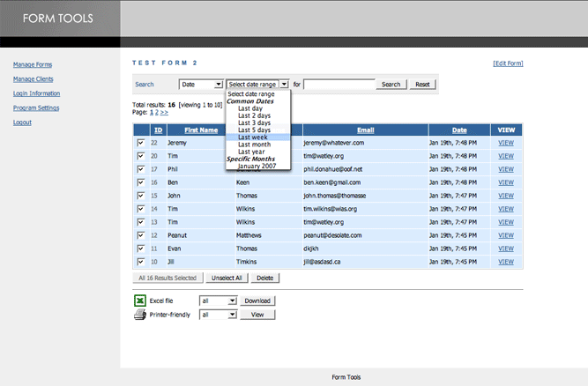Uncheck the Peanut Matthews row checkbox
This screenshot has width=588, height=386.
click(141, 235)
